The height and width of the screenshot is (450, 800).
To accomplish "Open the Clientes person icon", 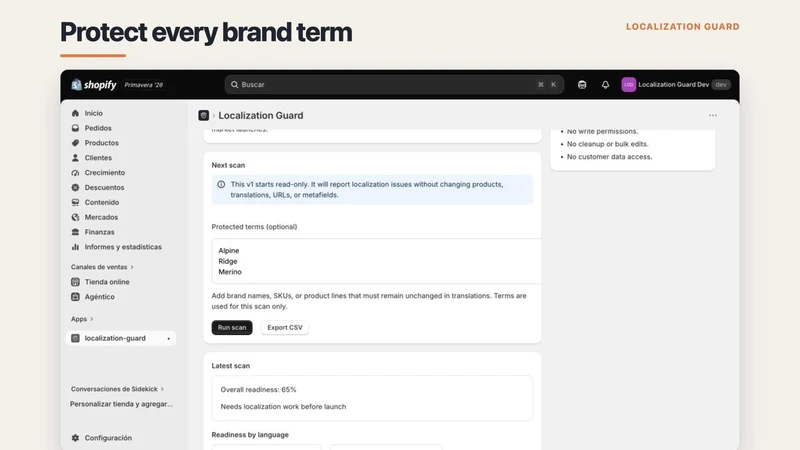I will (x=76, y=158).
